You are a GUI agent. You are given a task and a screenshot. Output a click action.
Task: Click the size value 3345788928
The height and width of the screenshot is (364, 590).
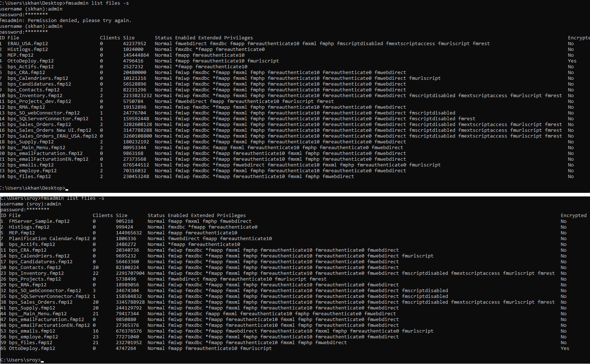tap(130, 302)
